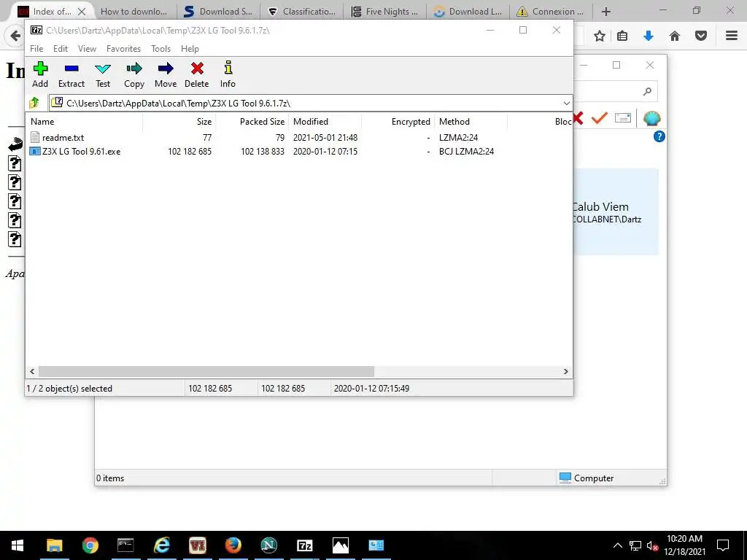747x560 pixels.
Task: Switch to the Classification browser tab
Action: pyautogui.click(x=301, y=12)
